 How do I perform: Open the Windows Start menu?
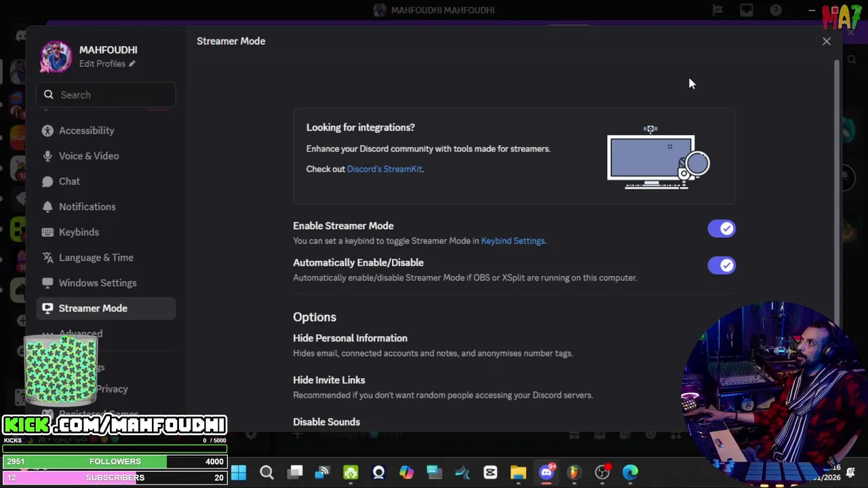coord(239,472)
